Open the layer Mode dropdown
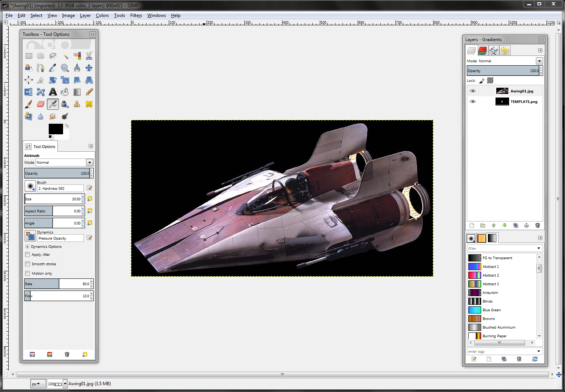This screenshot has height=392, width=565. [x=539, y=61]
